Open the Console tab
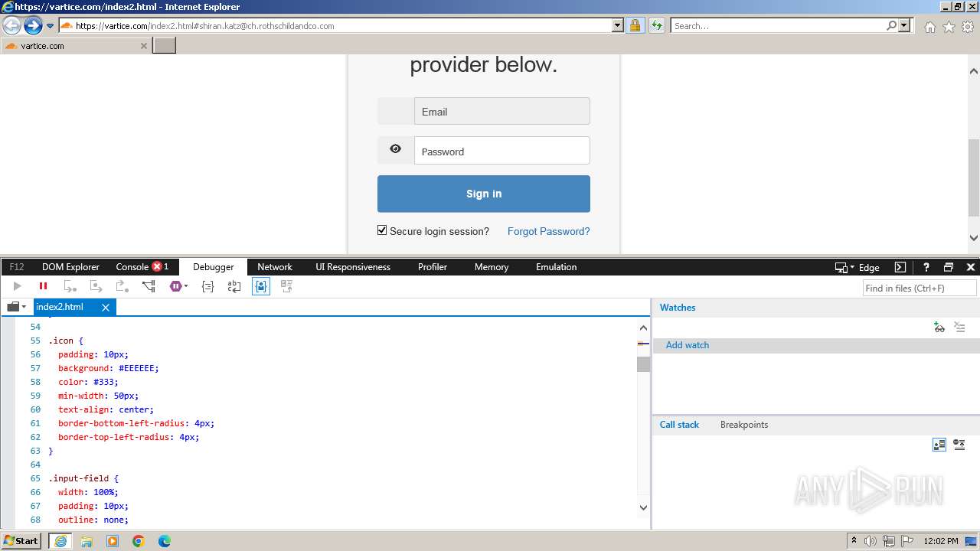 132,267
